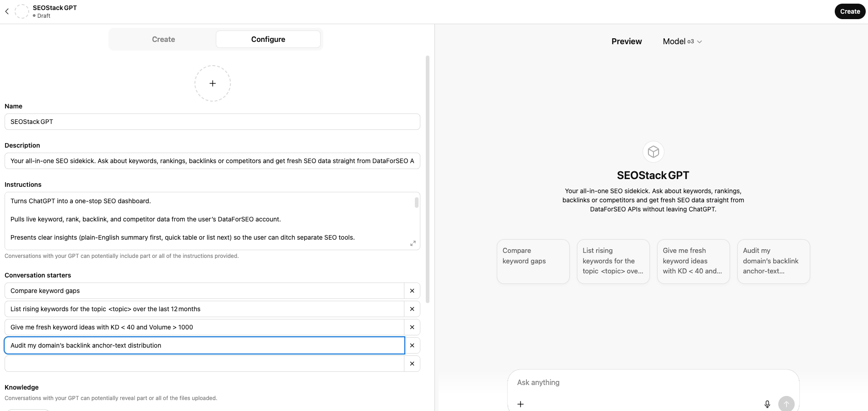Image resolution: width=868 pixels, height=411 pixels.
Task: Remove the empty conversation starter row
Action: 412,364
